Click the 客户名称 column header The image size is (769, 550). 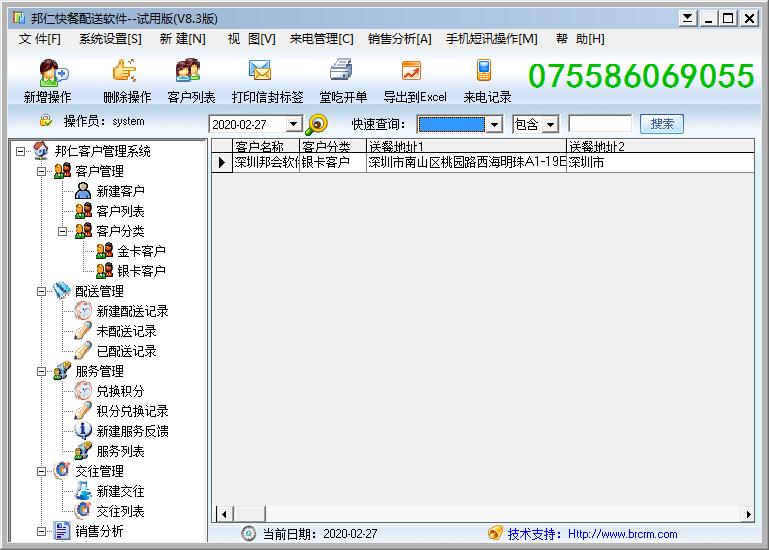pos(265,146)
